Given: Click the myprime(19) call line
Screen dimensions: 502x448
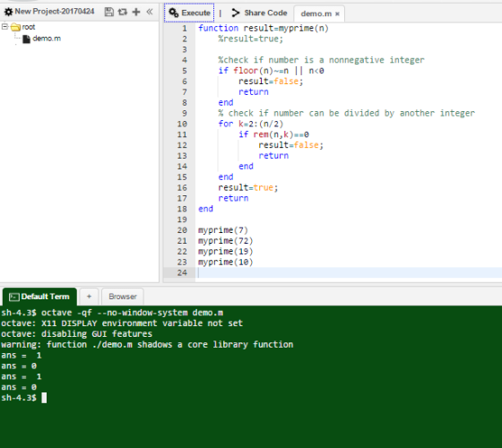Looking at the screenshot, I should coord(225,251).
